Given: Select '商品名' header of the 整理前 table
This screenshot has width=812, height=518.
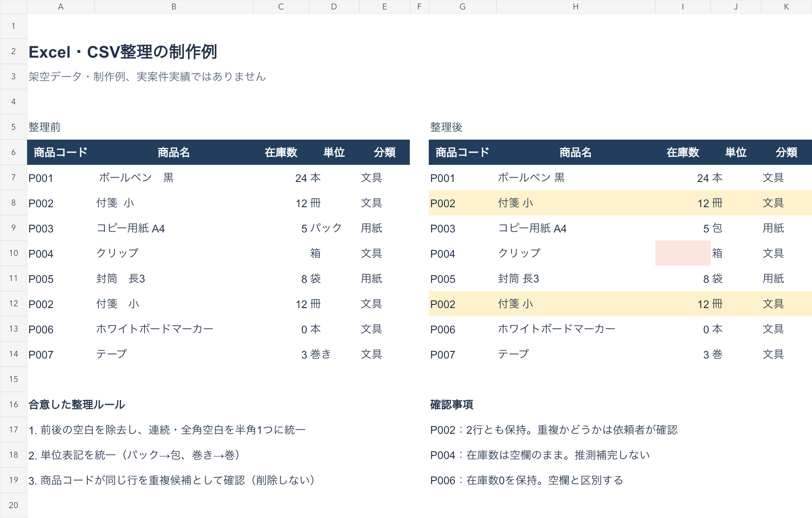Looking at the screenshot, I should (174, 152).
